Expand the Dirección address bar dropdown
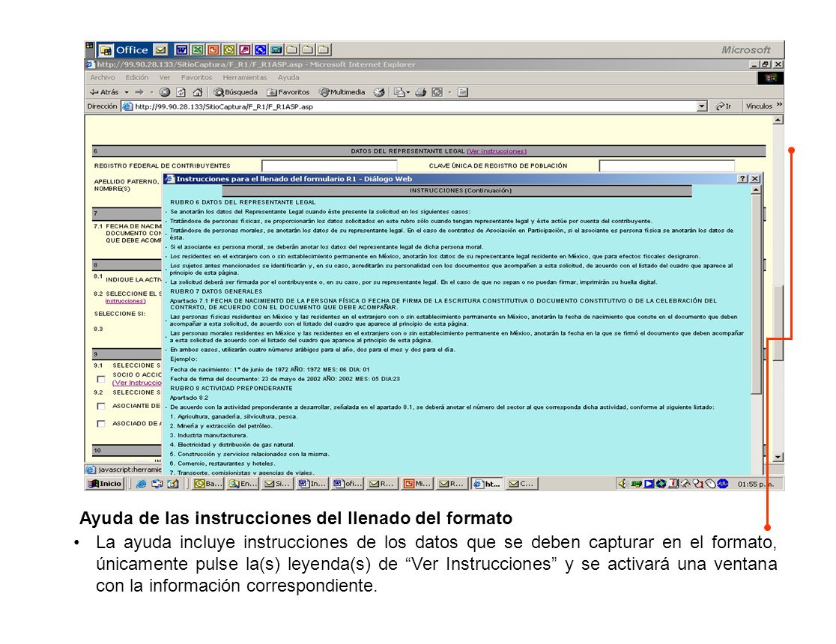The width and height of the screenshot is (836, 644). 702,106
